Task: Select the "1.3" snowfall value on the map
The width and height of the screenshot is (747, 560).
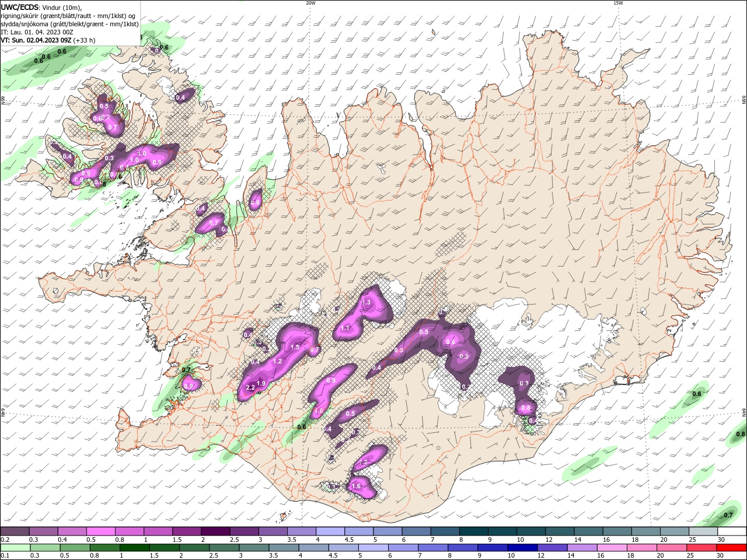Action: pyautogui.click(x=366, y=303)
